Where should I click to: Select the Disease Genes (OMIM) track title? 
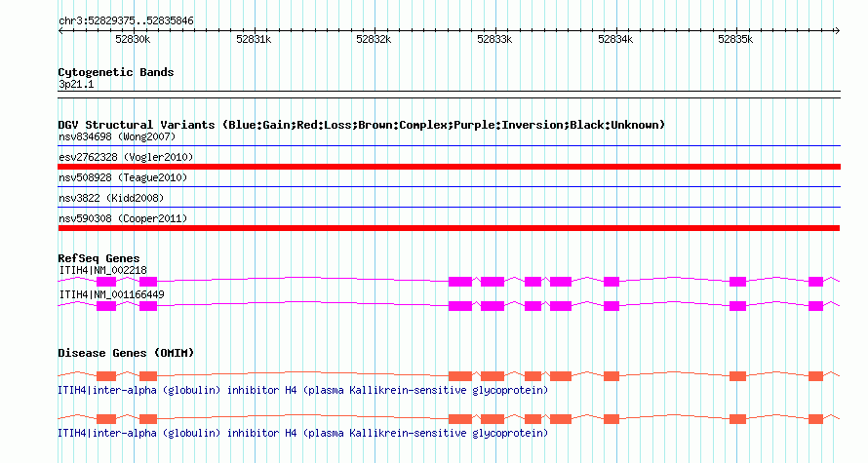pyautogui.click(x=126, y=353)
